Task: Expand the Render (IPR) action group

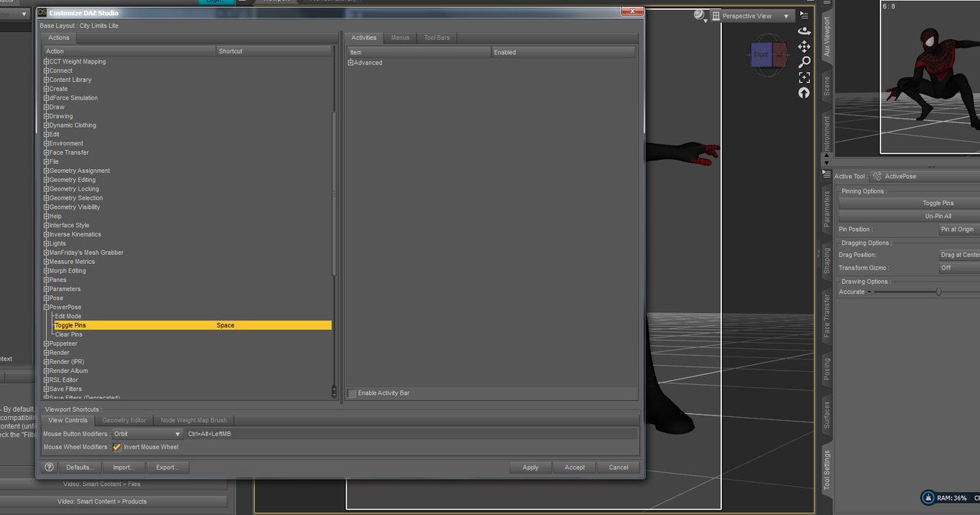Action: 46,362
